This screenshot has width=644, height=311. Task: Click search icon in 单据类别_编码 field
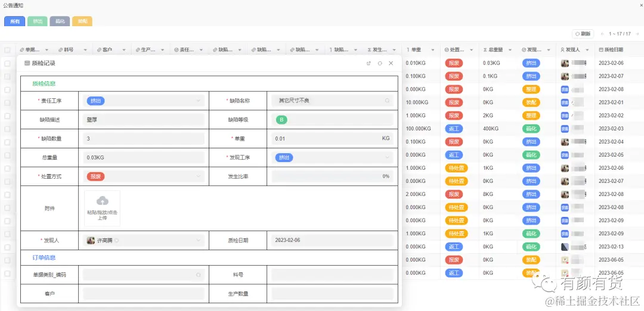tap(198, 275)
